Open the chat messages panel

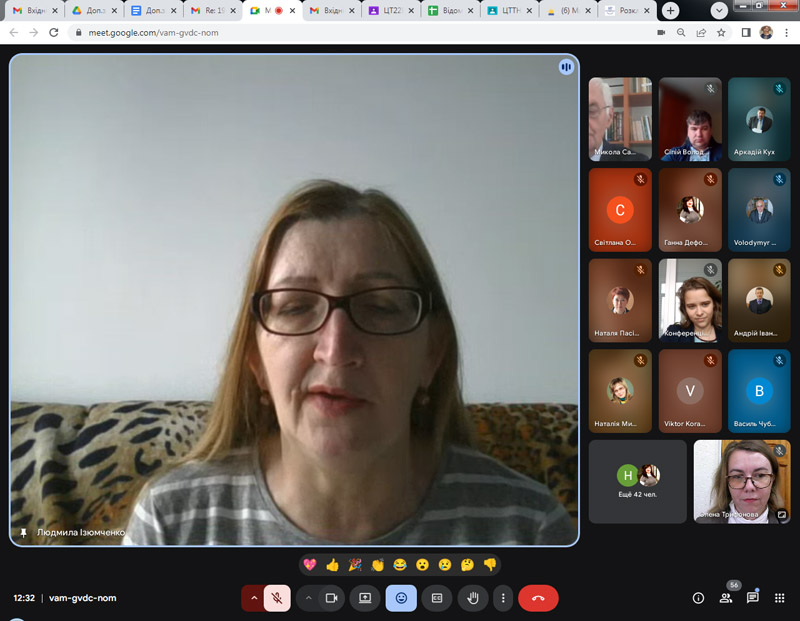coord(753,598)
